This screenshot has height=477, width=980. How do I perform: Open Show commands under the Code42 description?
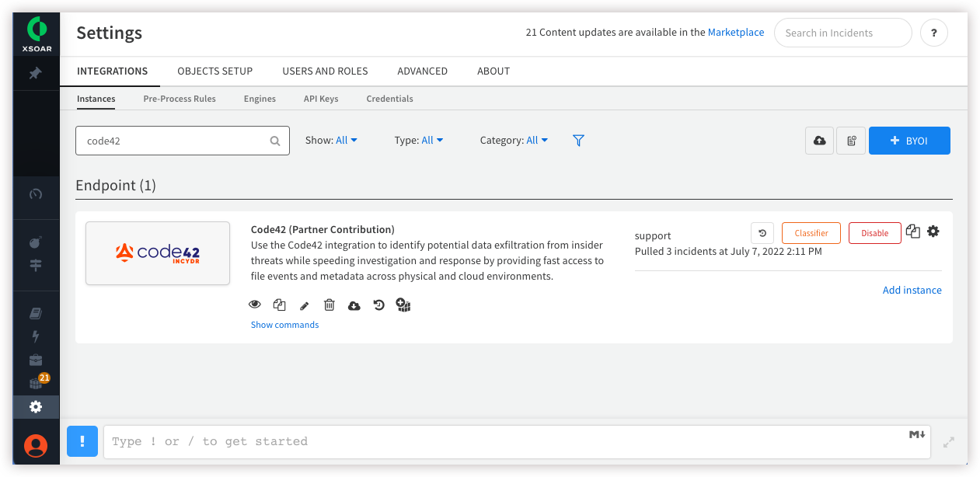(x=284, y=324)
